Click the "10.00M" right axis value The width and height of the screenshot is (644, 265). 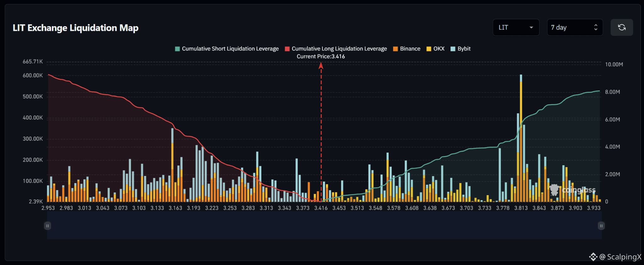614,65
